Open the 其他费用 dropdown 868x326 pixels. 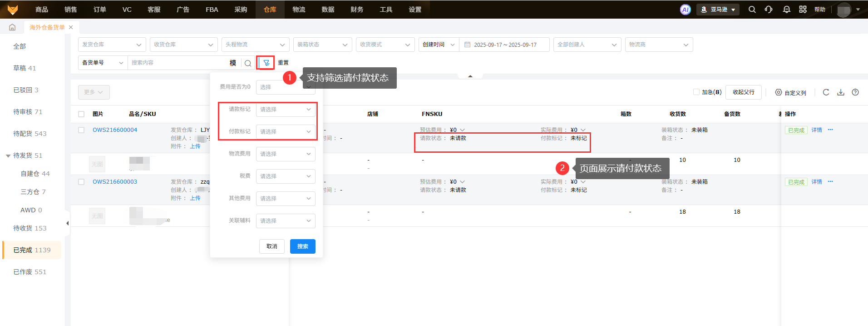tap(286, 199)
